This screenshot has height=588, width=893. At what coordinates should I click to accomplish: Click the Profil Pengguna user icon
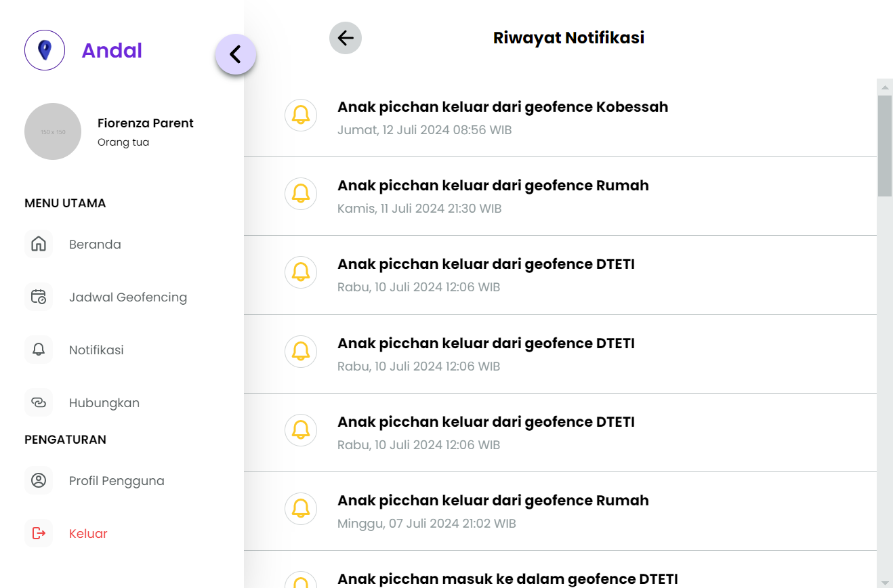click(x=39, y=481)
